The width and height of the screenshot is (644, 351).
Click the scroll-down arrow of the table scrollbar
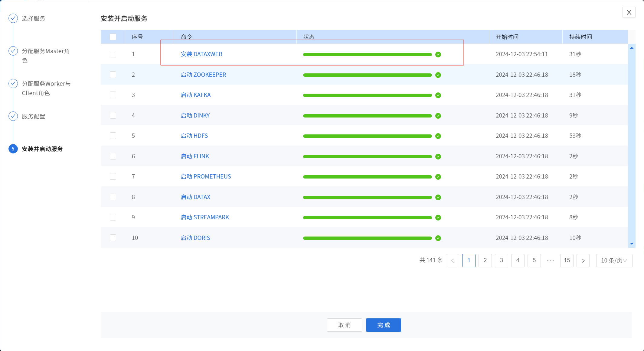(x=632, y=244)
